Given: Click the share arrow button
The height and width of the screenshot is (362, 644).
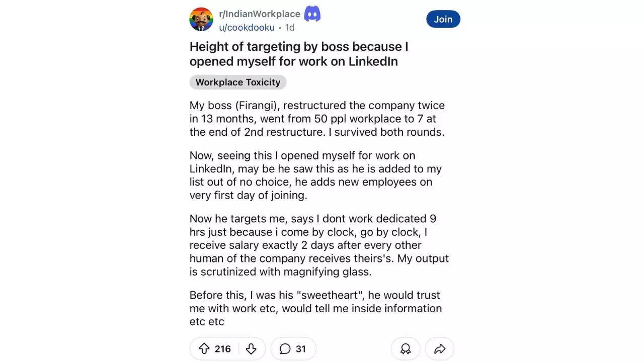Looking at the screenshot, I should tap(439, 348).
